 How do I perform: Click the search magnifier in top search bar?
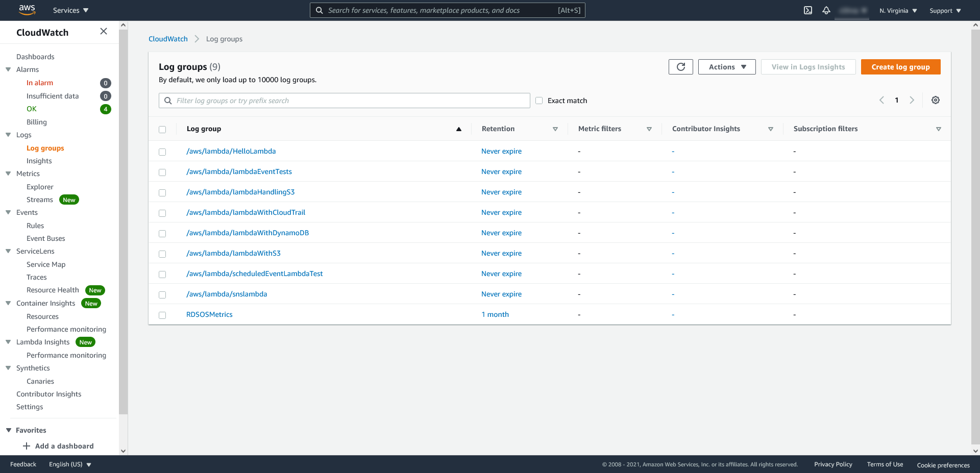coord(319,10)
